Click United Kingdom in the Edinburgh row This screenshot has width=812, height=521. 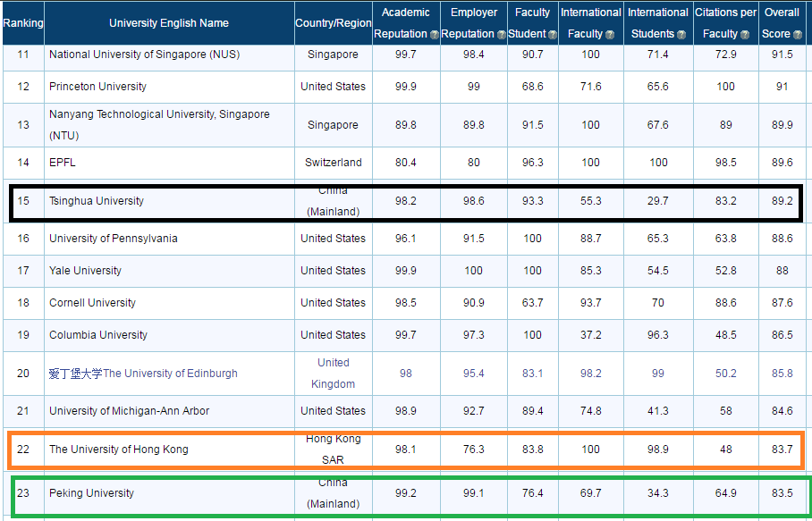334,374
